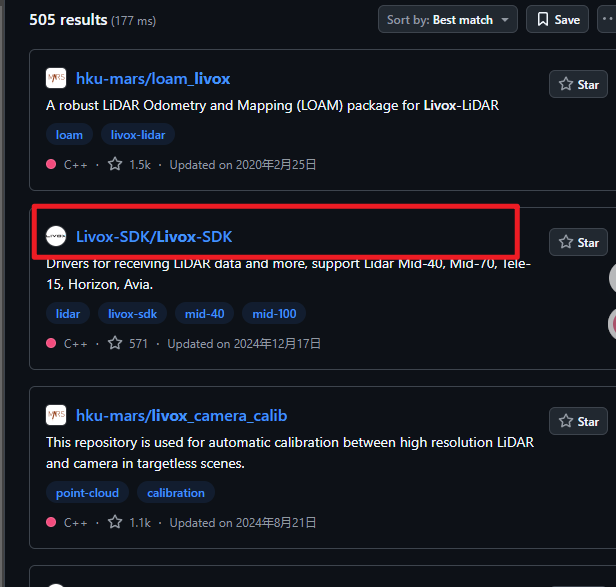Viewport: 616px width, 587px height.
Task: Click the livox_camera_calib description text
Action: pyautogui.click(x=290, y=453)
